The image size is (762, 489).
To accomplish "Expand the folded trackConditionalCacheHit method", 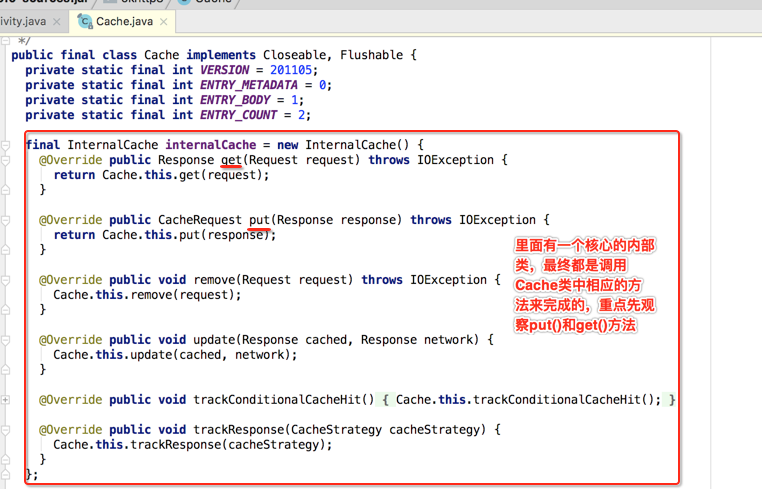I will tap(5, 400).
